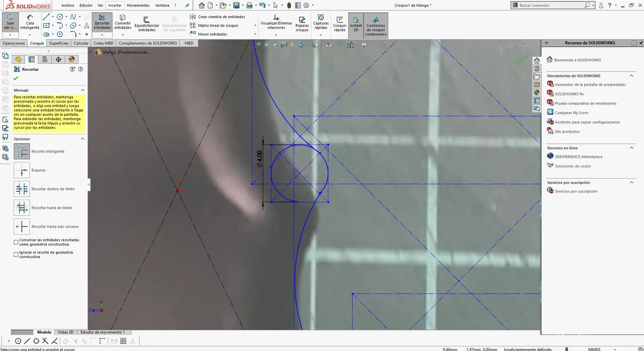Viewport: 644px width, 351px height.
Task: Collapse the Opciones section
Action: coord(83,139)
